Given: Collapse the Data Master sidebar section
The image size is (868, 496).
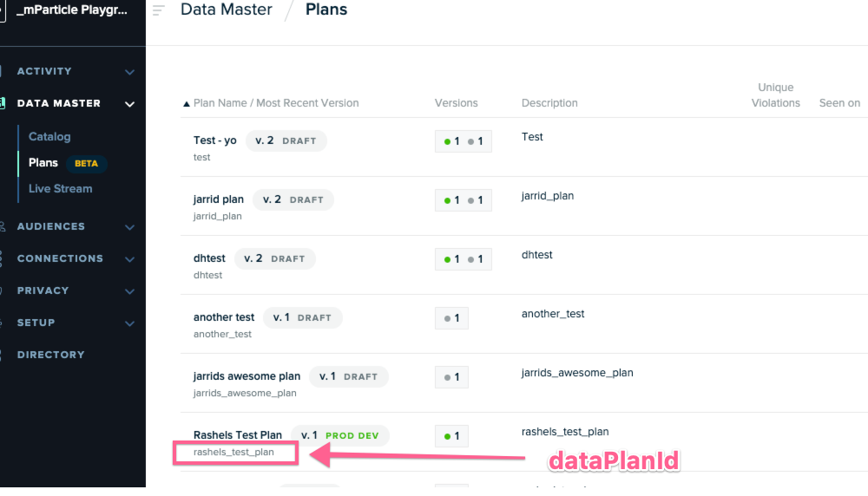Looking at the screenshot, I should tap(129, 104).
